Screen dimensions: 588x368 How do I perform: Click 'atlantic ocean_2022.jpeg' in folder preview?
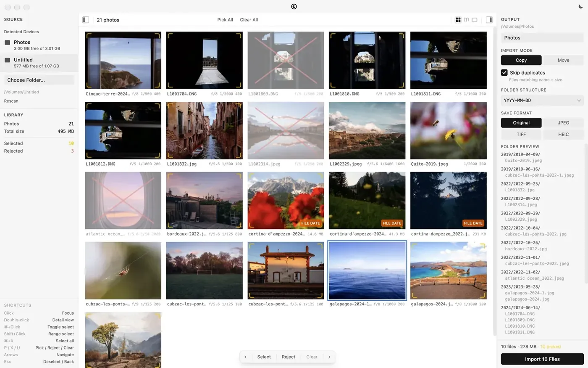(535, 278)
